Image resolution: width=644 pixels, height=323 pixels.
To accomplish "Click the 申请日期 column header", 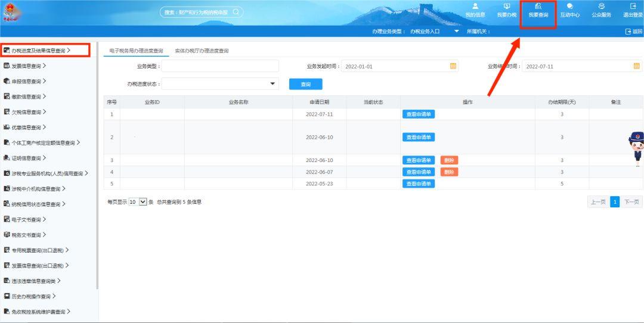I will tap(319, 102).
